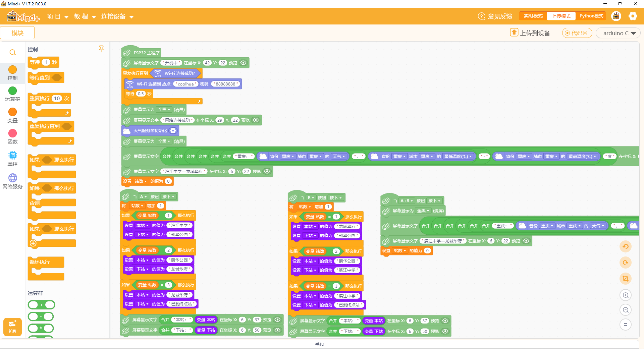
Task: Switch to Python模式 mode
Action: pos(591,16)
